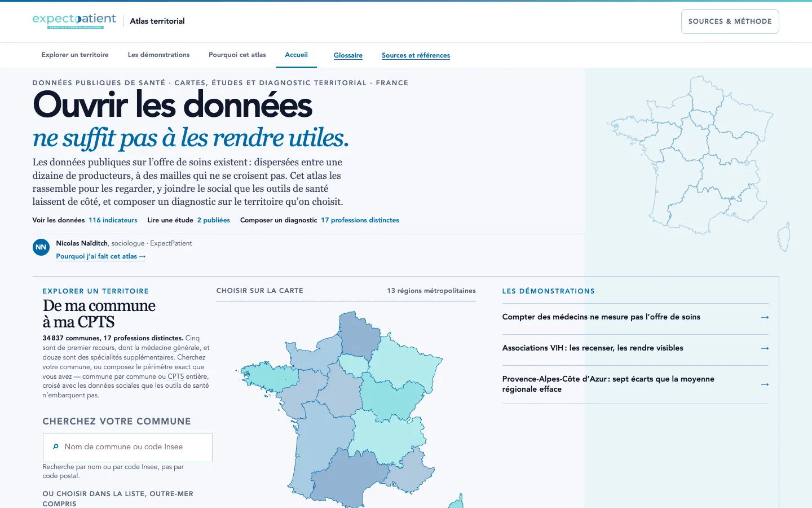Focus the commune name or Insee code field
The image size is (812, 508).
127,447
